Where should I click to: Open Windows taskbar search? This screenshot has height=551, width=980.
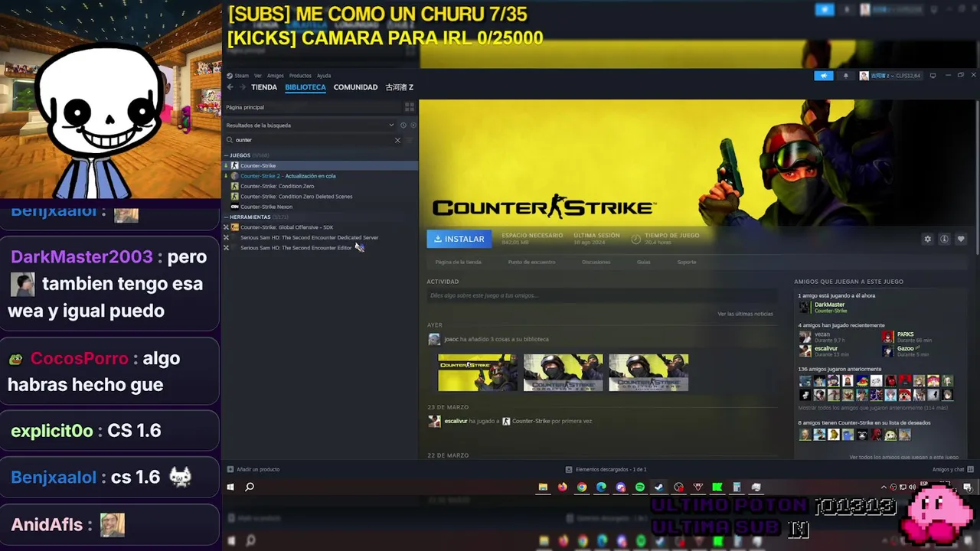[x=250, y=487]
